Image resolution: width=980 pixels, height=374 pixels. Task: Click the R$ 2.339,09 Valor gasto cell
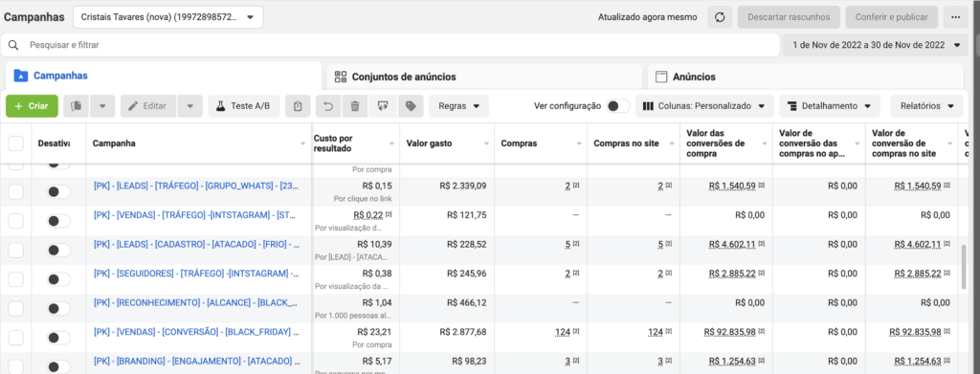pos(463,186)
